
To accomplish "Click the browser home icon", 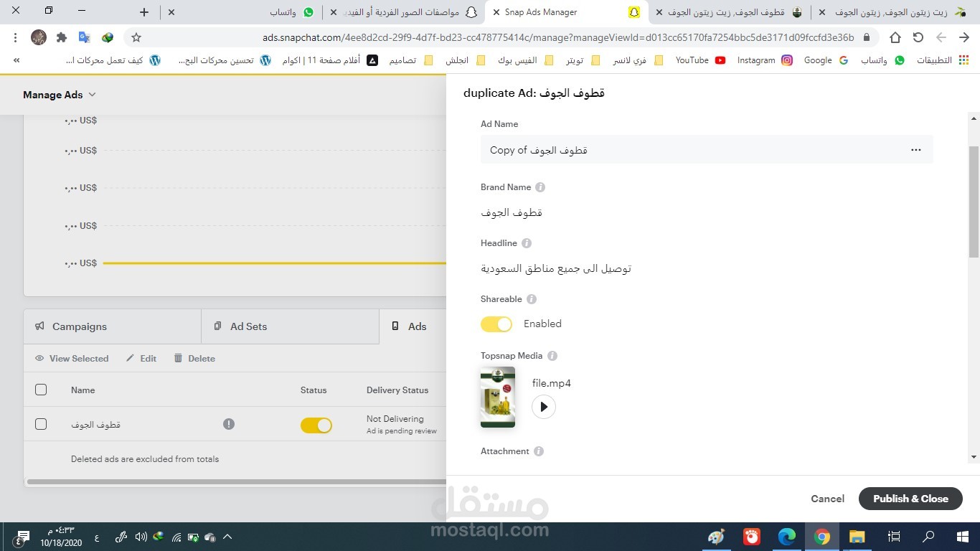I will click(x=895, y=37).
